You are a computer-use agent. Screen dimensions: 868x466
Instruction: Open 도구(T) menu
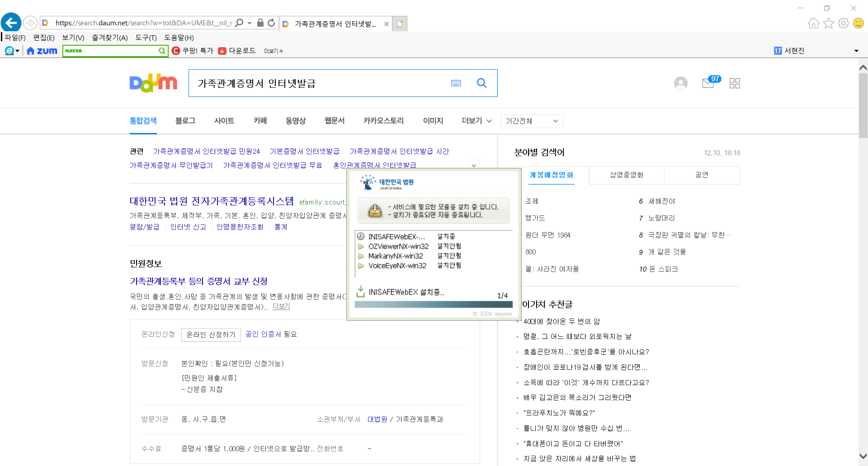click(x=146, y=38)
